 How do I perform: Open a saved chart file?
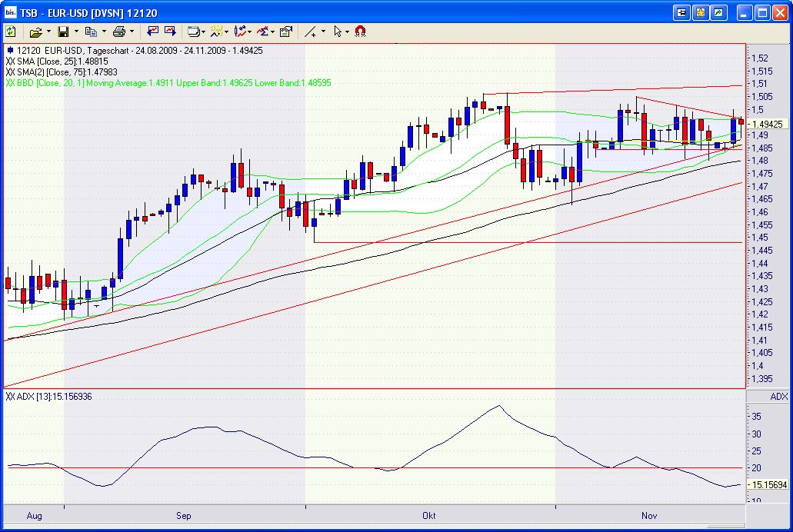coord(35,31)
